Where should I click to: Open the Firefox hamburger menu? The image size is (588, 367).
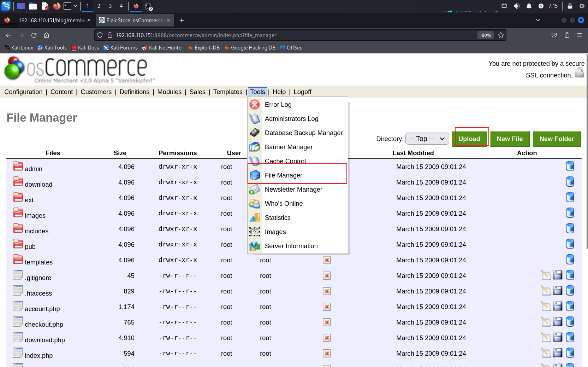(580, 35)
